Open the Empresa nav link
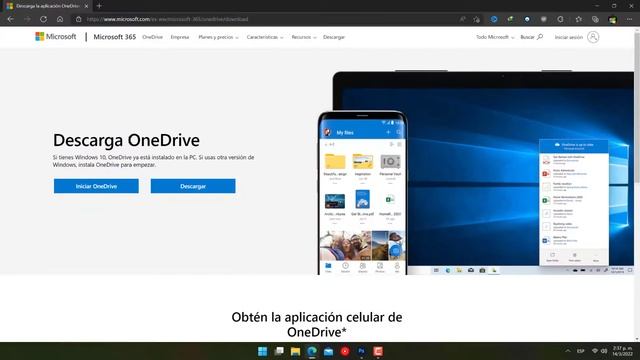 pos(180,37)
